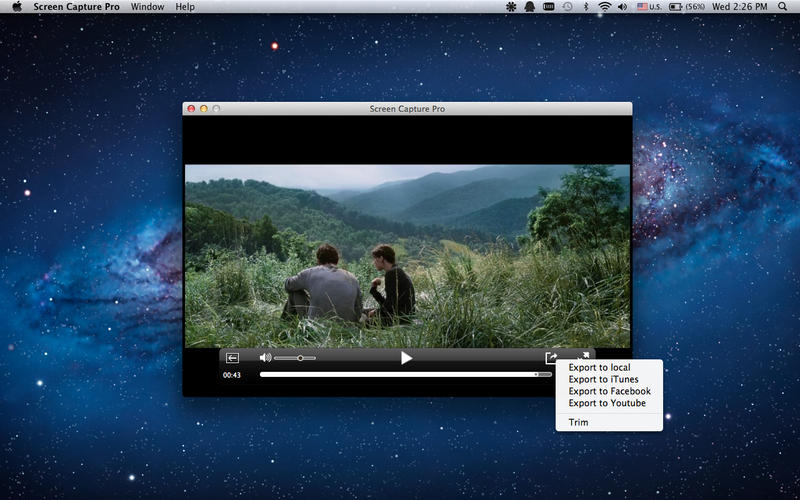Select Export to Facebook option
This screenshot has width=800, height=500.
coord(609,392)
